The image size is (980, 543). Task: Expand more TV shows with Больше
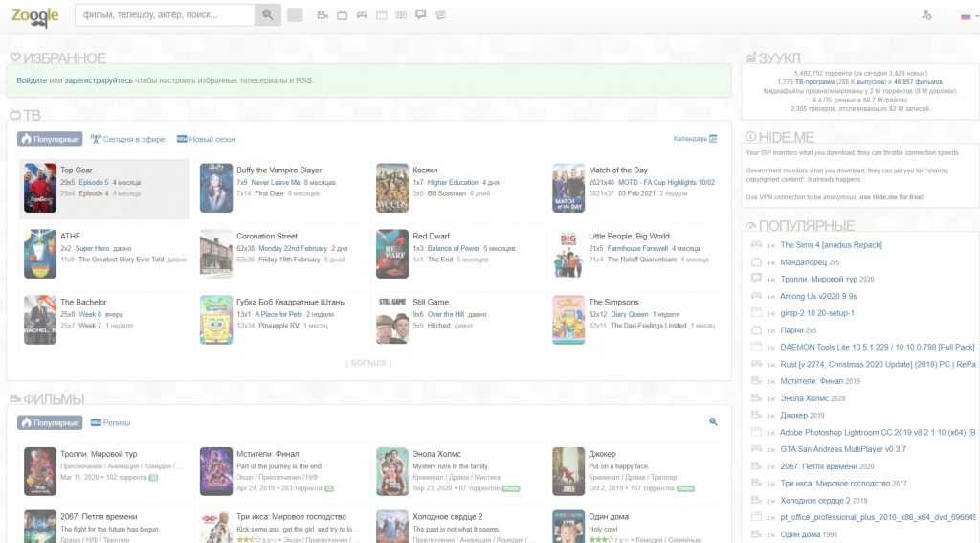point(368,363)
